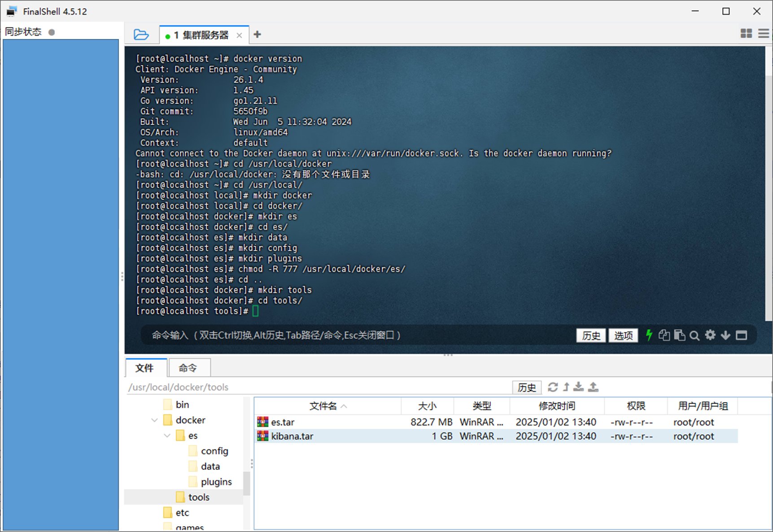Click the file panel 历史 button
Viewport: 773px width, 532px height.
(527, 388)
